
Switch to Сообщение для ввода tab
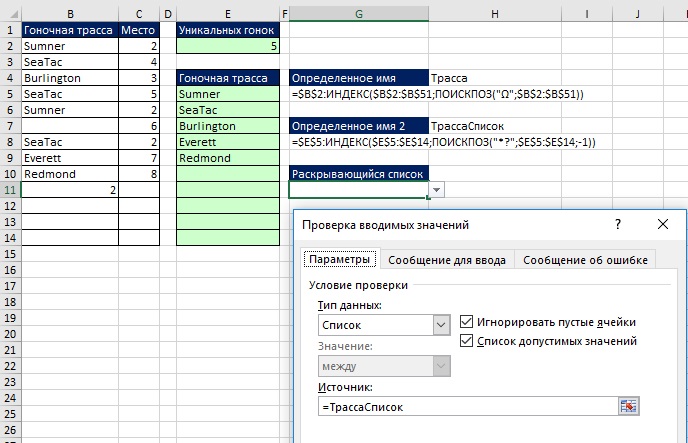(x=446, y=260)
